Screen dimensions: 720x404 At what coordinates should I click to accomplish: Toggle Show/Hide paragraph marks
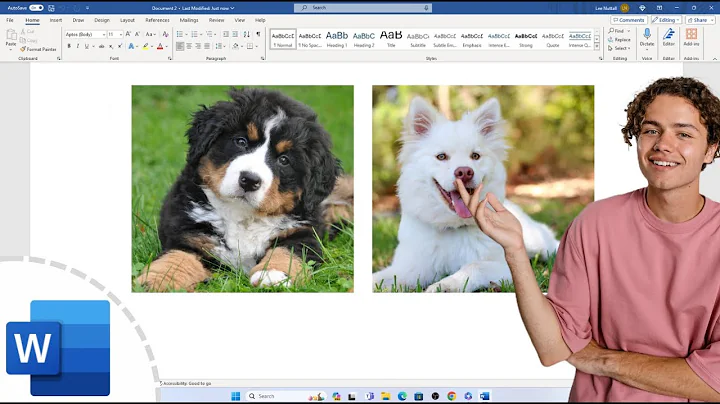[x=258, y=34]
